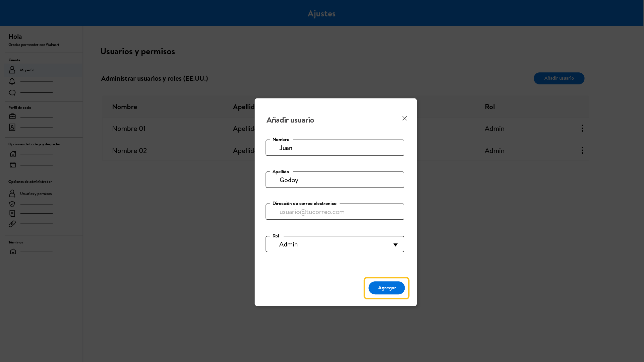Screen dimensions: 644x362
Task: Click the chat bubble icon in sidebar
Action: pos(12,92)
